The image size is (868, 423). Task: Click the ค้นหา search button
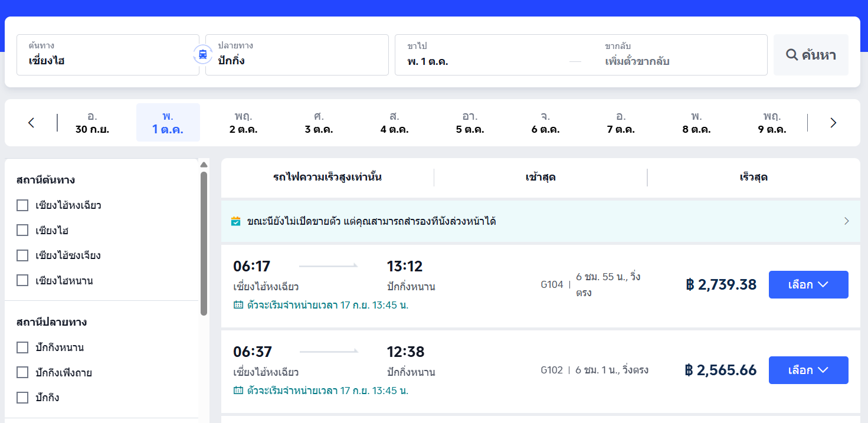[811, 54]
